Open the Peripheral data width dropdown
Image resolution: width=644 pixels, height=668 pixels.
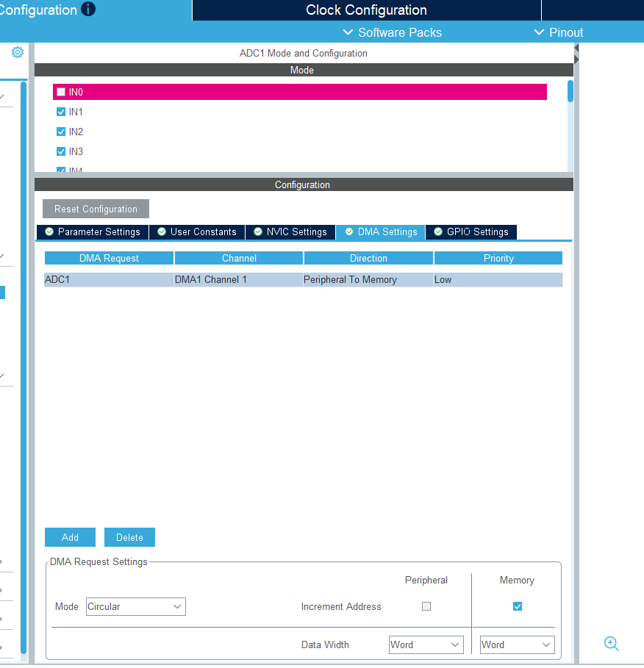click(426, 644)
